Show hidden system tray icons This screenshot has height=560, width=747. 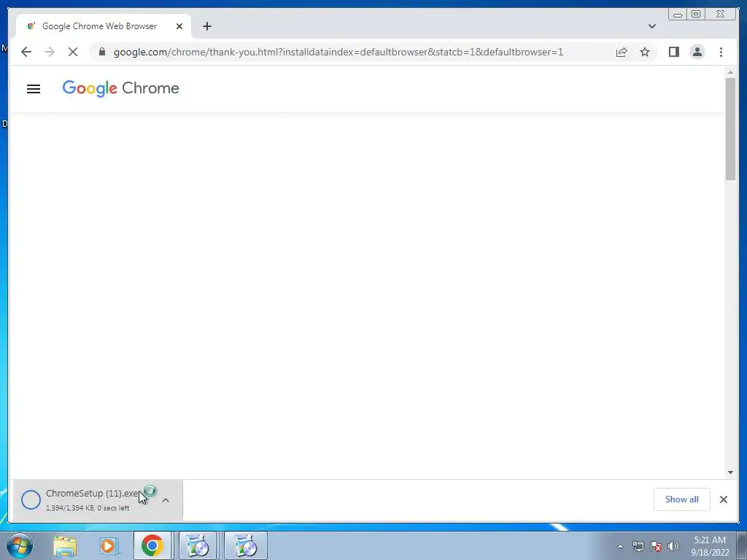(x=620, y=546)
